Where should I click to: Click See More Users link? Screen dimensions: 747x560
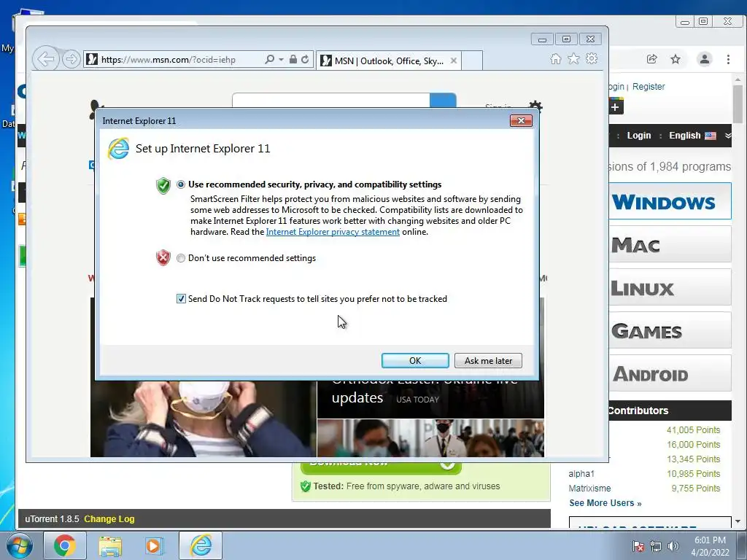click(605, 503)
